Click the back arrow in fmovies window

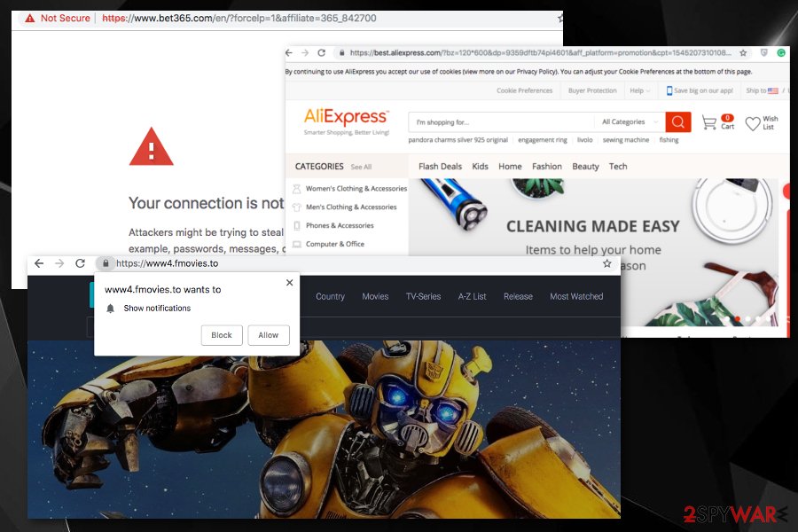click(39, 263)
